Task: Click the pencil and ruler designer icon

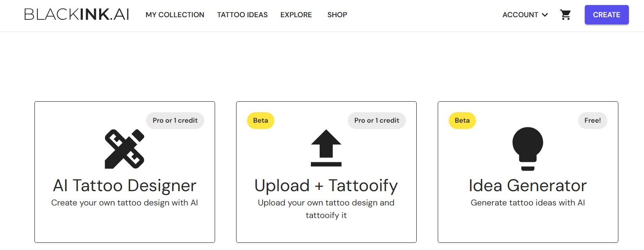Action: (x=124, y=149)
